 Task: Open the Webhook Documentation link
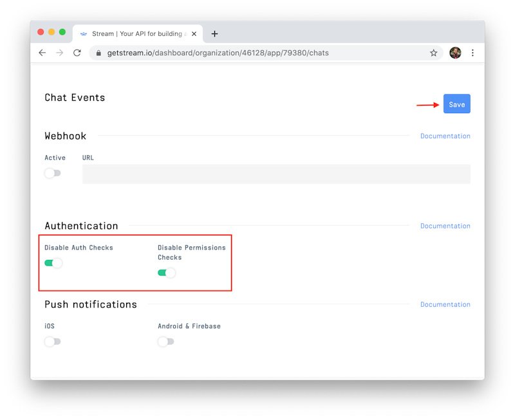pos(445,136)
